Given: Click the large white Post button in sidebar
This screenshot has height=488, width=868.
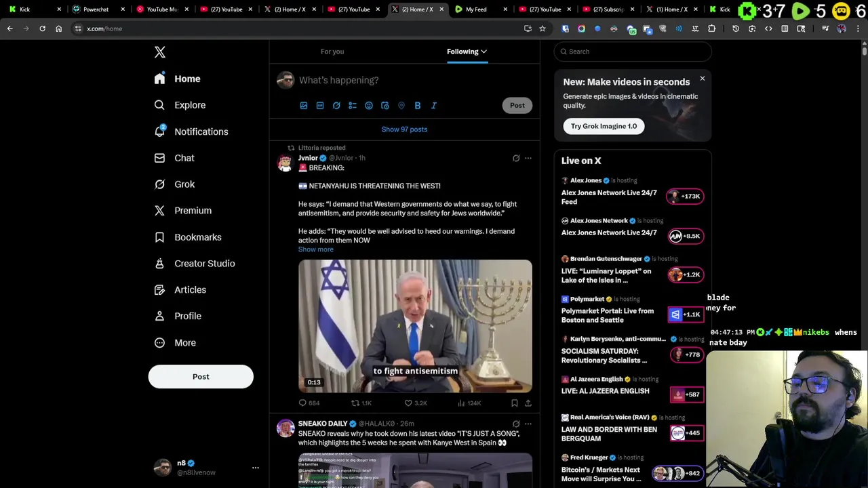Looking at the screenshot, I should coord(201,377).
